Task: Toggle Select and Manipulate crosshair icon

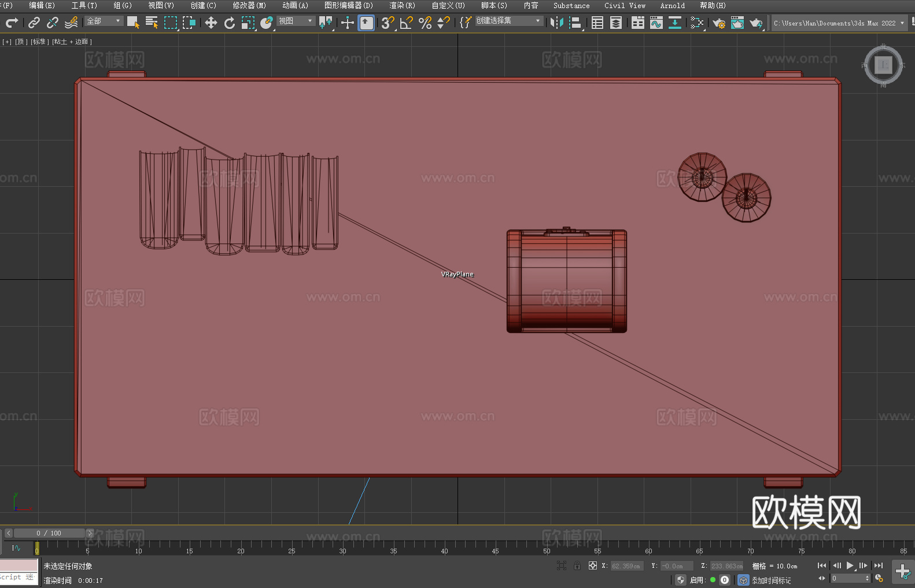Action: tap(348, 23)
